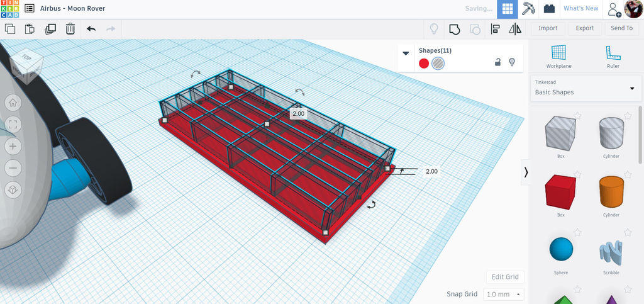This screenshot has width=644, height=304.
Task: Pick the Scribble shape
Action: (x=611, y=251)
